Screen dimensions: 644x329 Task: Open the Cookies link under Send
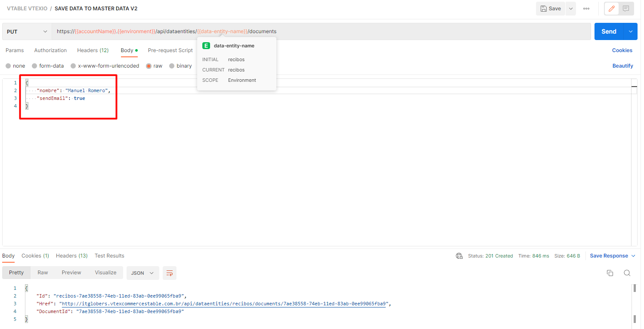[x=622, y=50]
